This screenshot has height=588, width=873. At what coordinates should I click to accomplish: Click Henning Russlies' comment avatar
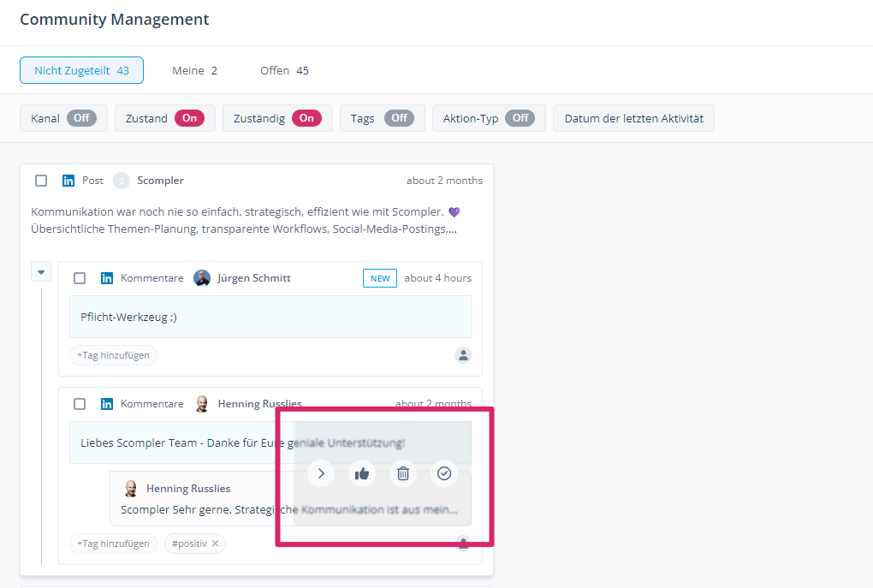point(202,404)
